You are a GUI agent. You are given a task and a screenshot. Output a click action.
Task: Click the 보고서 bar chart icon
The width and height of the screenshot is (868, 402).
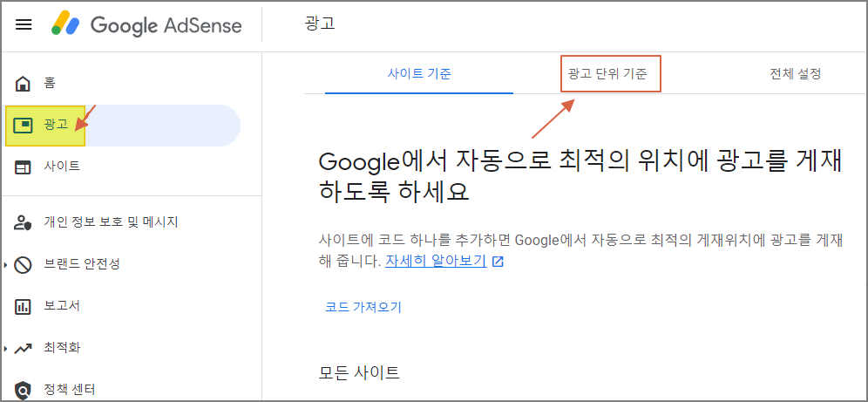click(23, 307)
